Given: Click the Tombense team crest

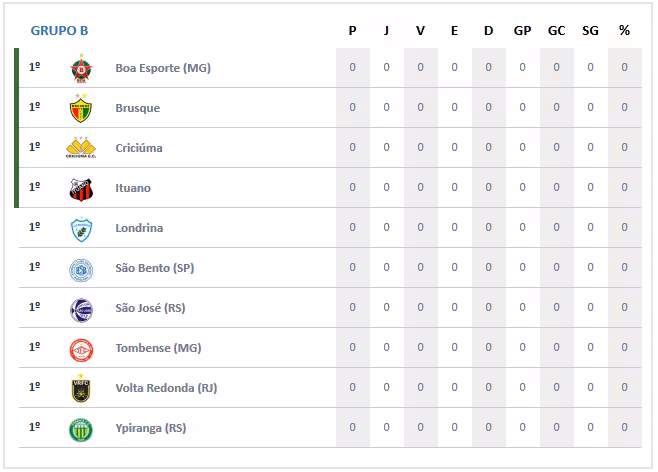Looking at the screenshot, I should 81,348.
